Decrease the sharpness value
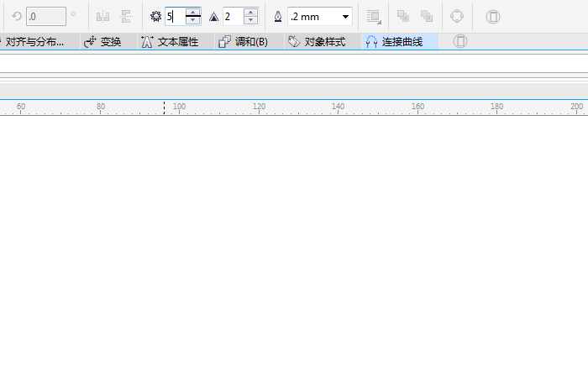588x378 pixels. (250, 20)
